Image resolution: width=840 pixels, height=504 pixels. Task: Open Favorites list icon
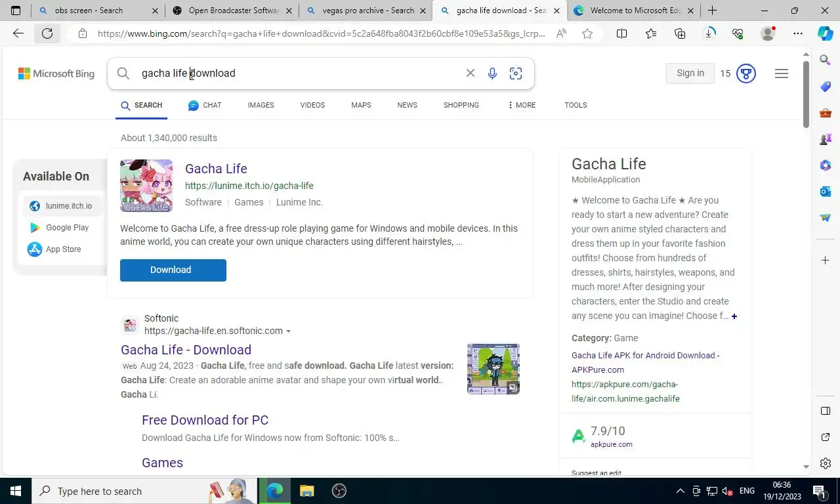point(650,33)
